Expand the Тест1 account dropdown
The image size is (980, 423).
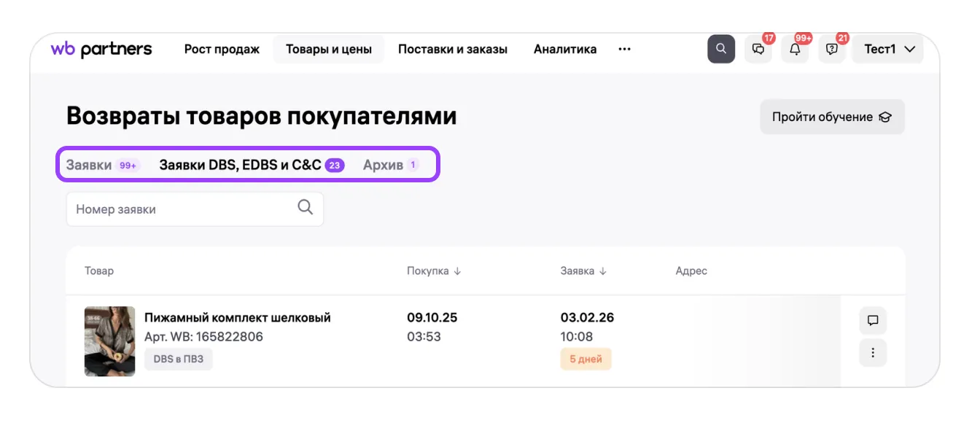(x=888, y=49)
